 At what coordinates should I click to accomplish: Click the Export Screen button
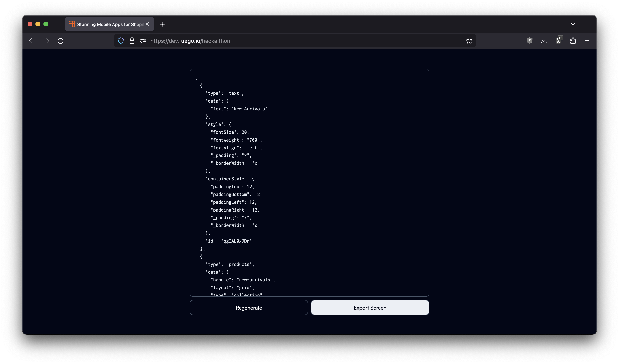[370, 308]
